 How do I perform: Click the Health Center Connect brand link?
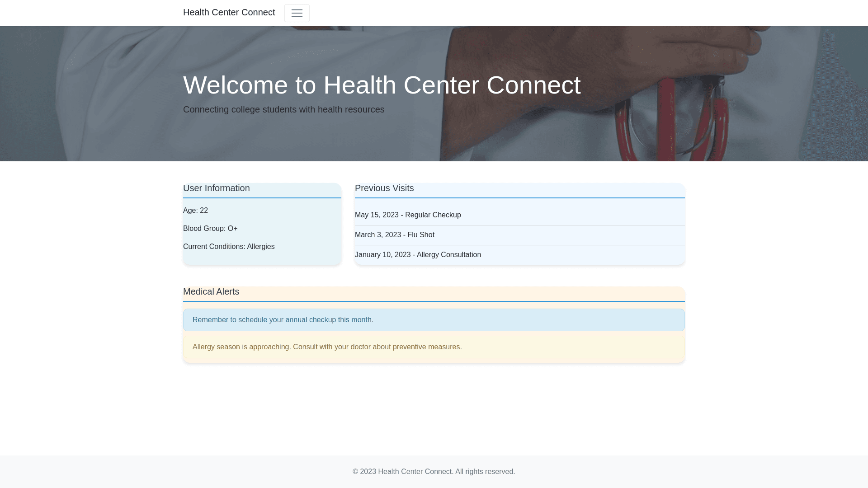(x=229, y=12)
